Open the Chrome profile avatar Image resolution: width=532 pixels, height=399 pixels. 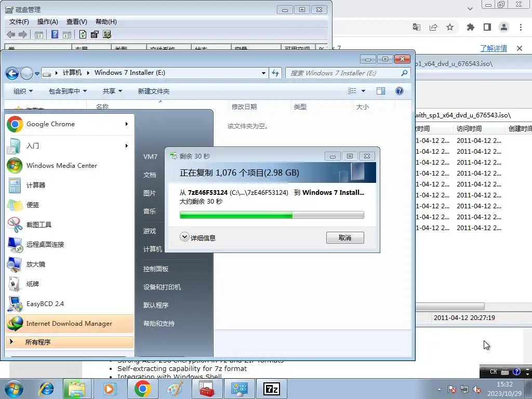click(504, 27)
